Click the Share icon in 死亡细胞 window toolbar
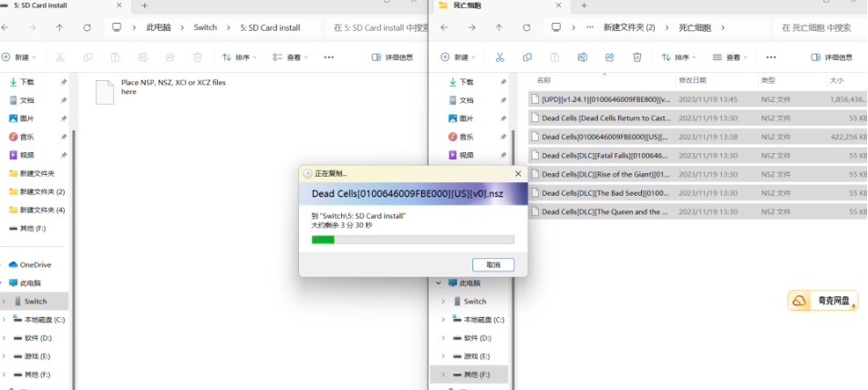 click(610, 56)
